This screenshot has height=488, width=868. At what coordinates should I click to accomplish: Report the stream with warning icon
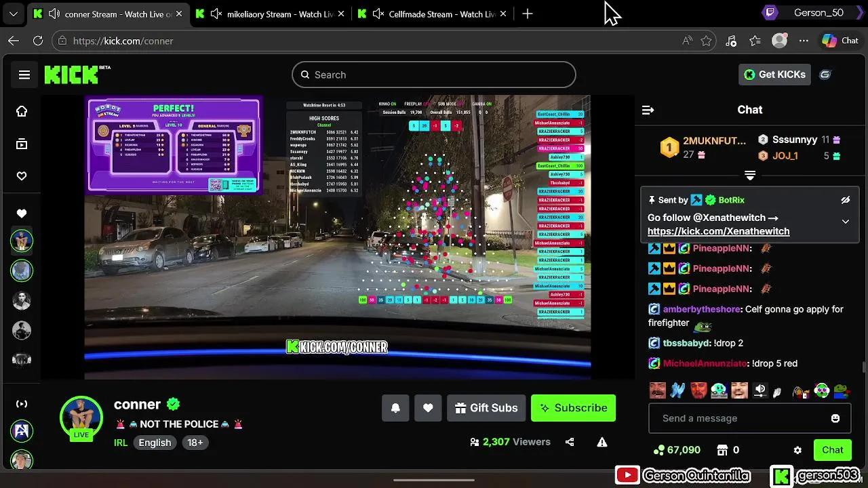601,442
